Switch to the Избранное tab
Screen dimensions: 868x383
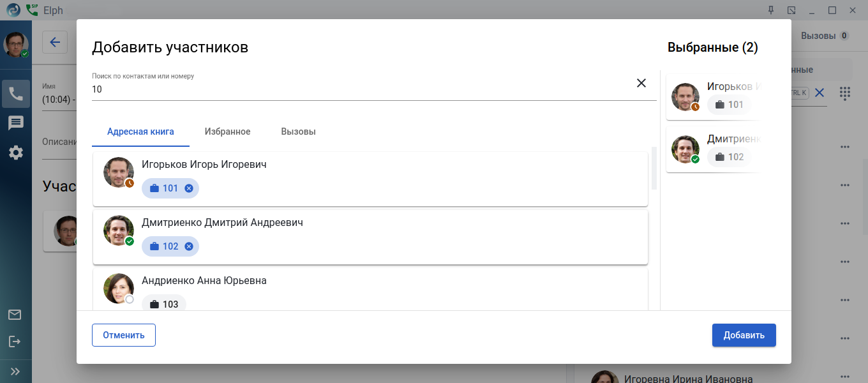pyautogui.click(x=227, y=131)
